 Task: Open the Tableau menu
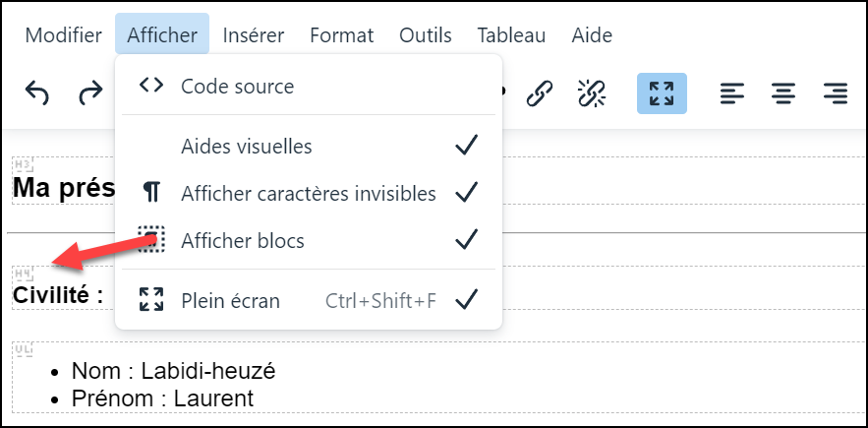pos(511,35)
